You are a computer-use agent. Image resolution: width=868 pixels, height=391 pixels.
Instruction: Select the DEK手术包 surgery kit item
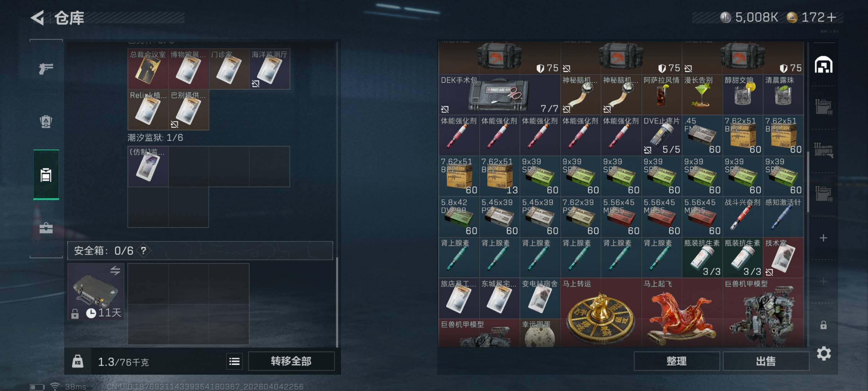pos(499,94)
